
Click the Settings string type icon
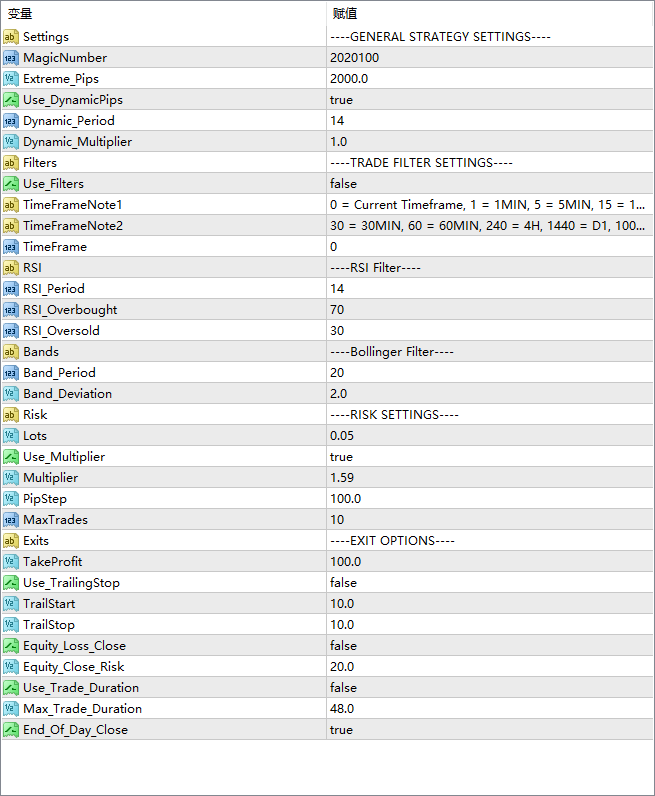(x=11, y=37)
